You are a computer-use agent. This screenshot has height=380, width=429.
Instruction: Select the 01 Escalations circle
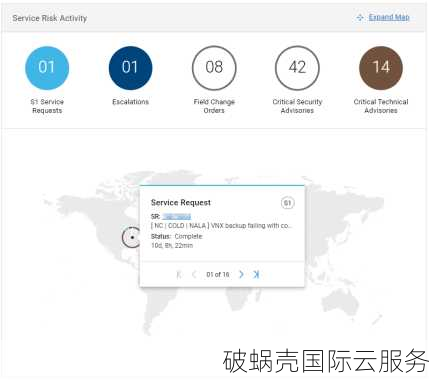tap(130, 68)
